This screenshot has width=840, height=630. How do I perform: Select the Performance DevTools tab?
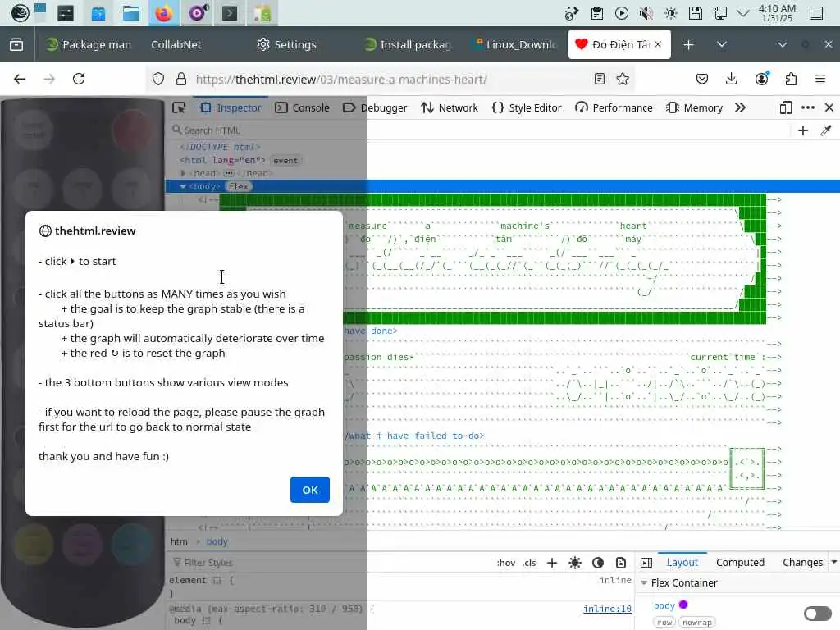click(614, 107)
